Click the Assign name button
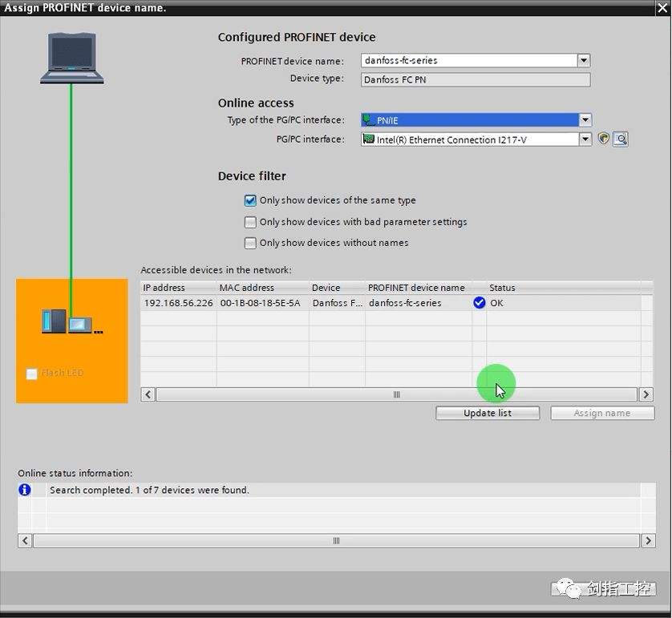 click(602, 414)
